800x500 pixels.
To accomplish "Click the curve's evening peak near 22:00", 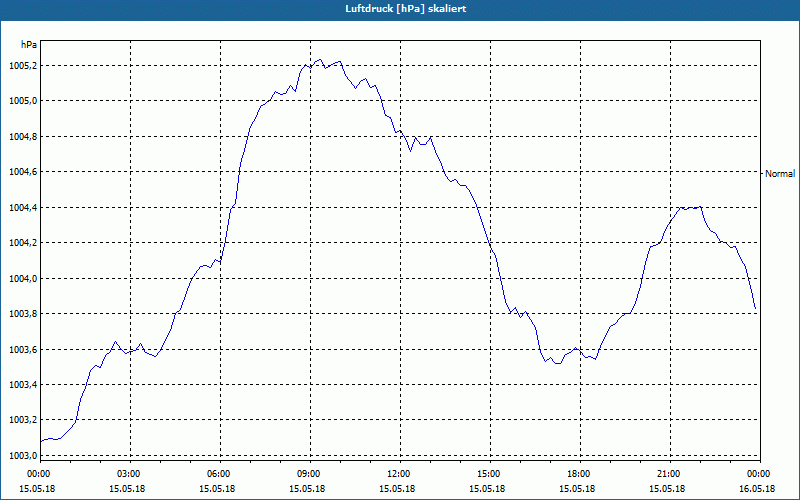I will (x=701, y=207).
